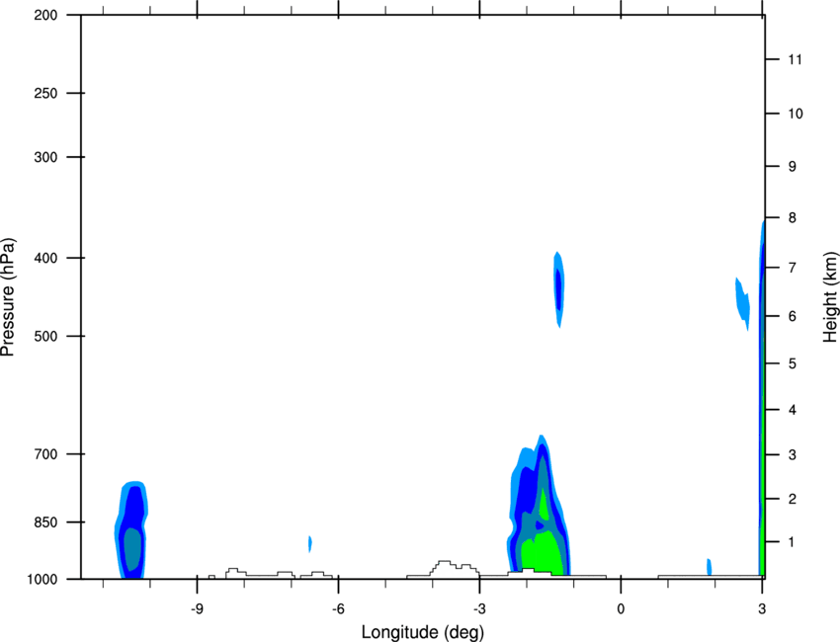840x642 pixels.
Task: Click the Pressure (hPa) axis title
Action: (x=8, y=297)
